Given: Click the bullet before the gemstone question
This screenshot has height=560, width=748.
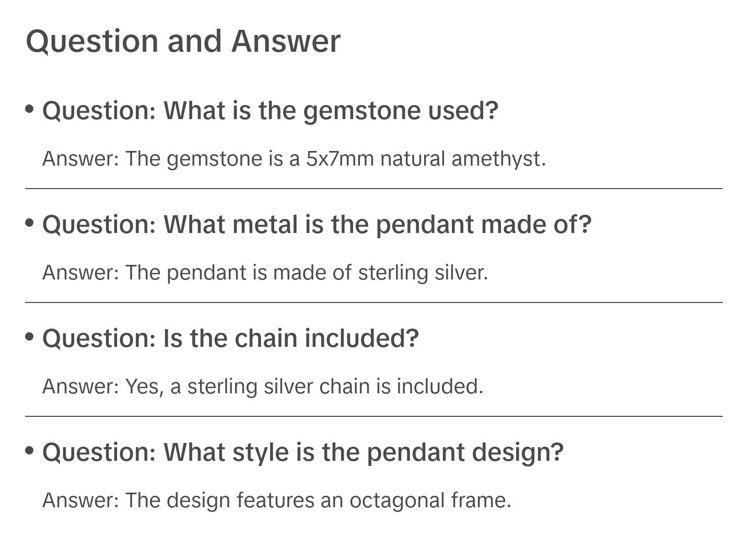Looking at the screenshot, I should coord(30,109).
